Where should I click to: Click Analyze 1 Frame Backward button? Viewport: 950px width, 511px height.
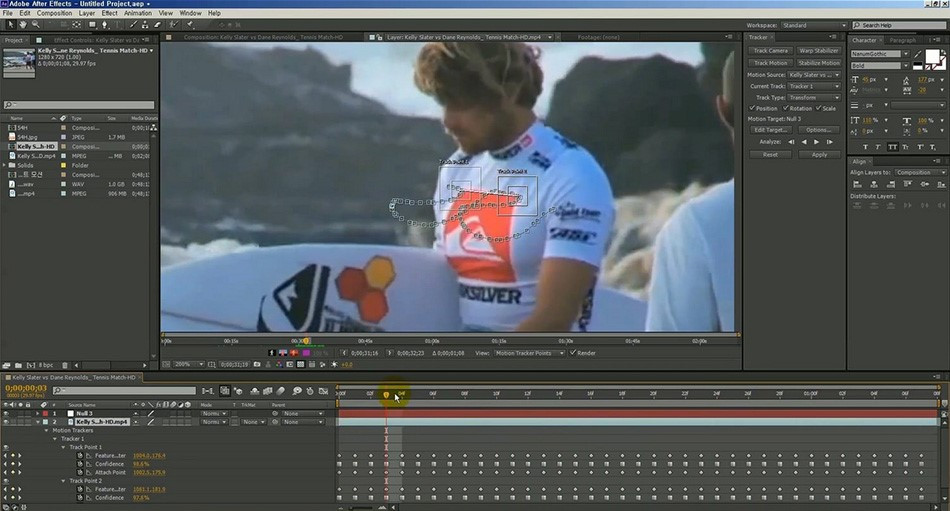791,142
